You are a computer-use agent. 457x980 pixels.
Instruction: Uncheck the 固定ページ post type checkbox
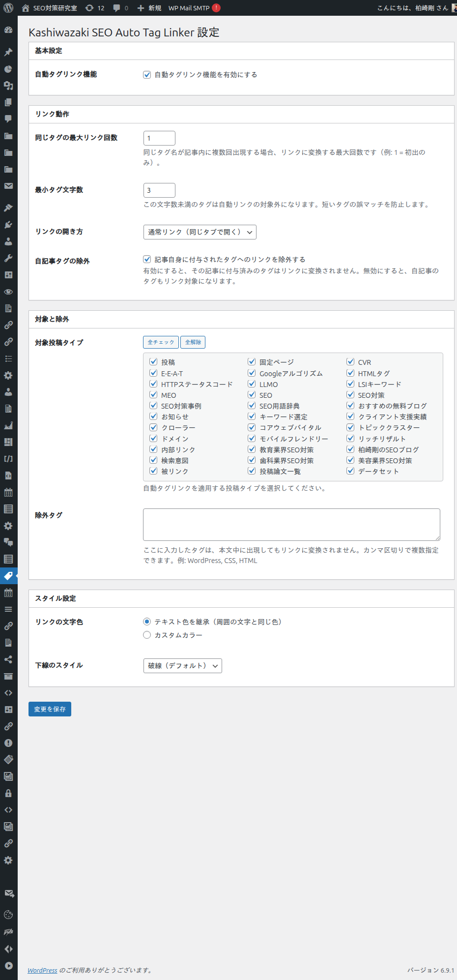(x=252, y=362)
